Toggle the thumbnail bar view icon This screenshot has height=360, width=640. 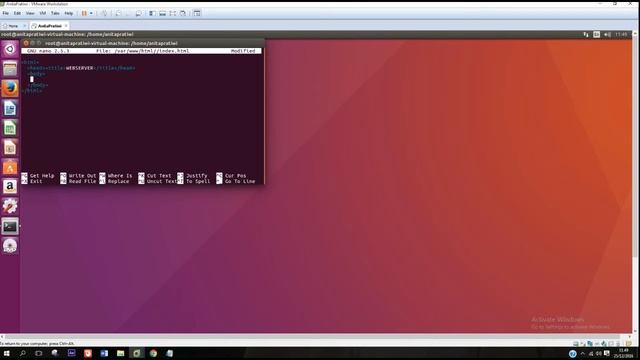(162, 13)
